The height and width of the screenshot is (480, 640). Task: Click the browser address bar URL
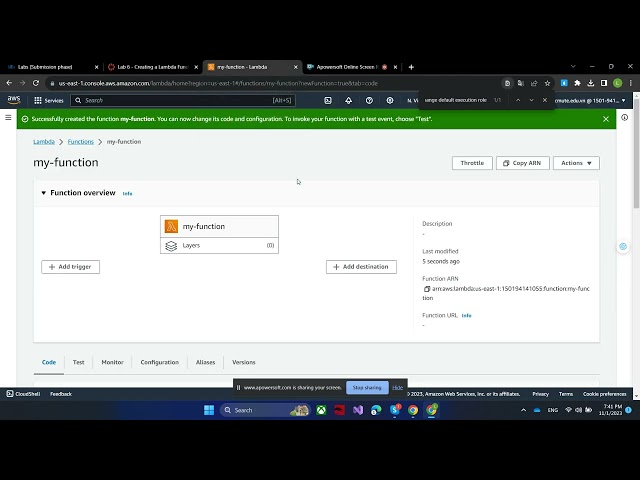218,83
